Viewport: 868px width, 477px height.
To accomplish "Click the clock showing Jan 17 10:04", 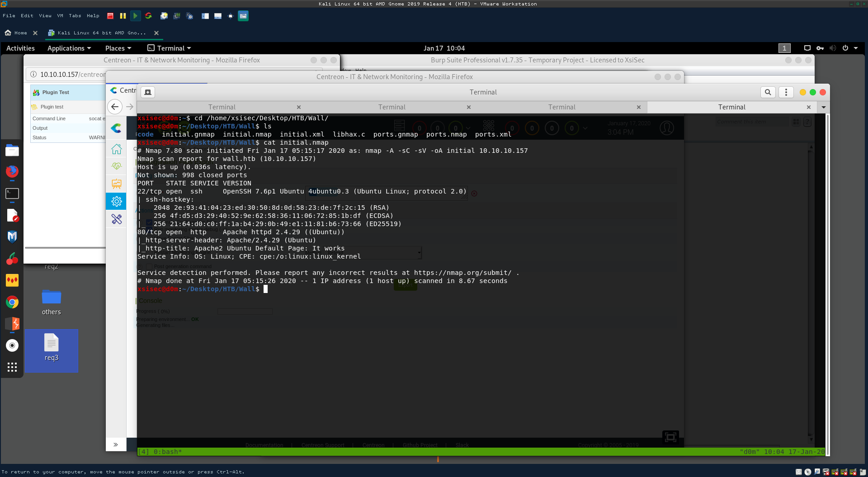I will tap(444, 48).
